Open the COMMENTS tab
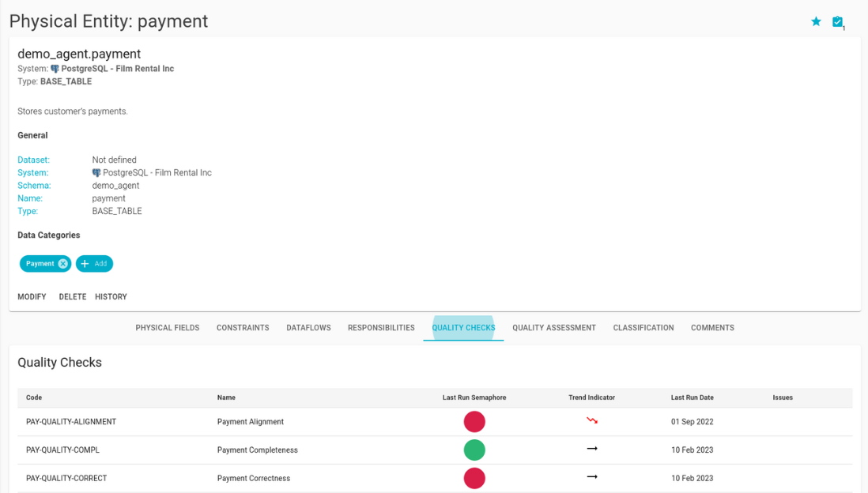 tap(712, 328)
